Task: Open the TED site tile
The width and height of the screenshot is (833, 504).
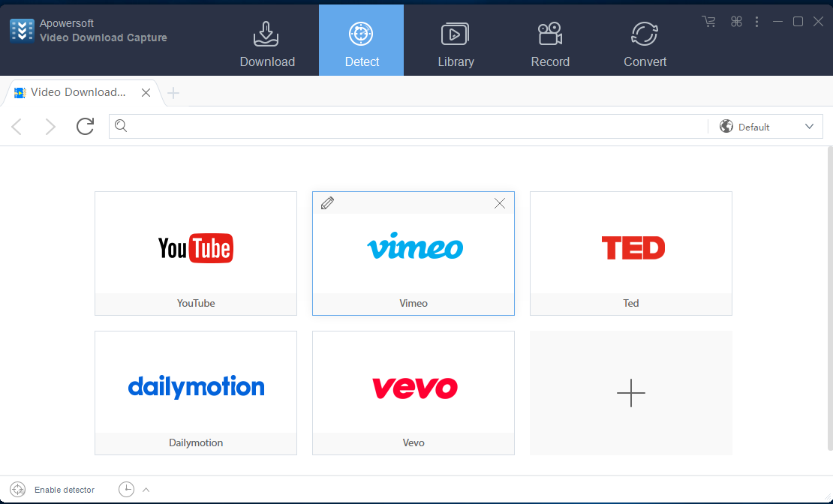Action: (x=630, y=253)
